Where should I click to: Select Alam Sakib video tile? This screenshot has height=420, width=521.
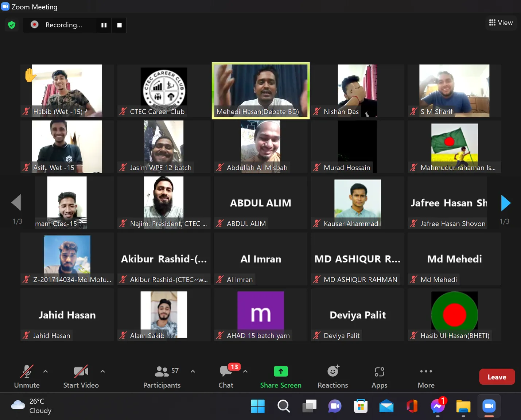pyautogui.click(x=164, y=315)
